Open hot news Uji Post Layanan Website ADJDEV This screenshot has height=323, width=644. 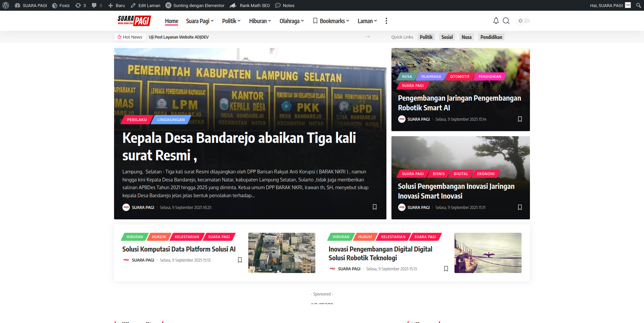click(x=179, y=37)
